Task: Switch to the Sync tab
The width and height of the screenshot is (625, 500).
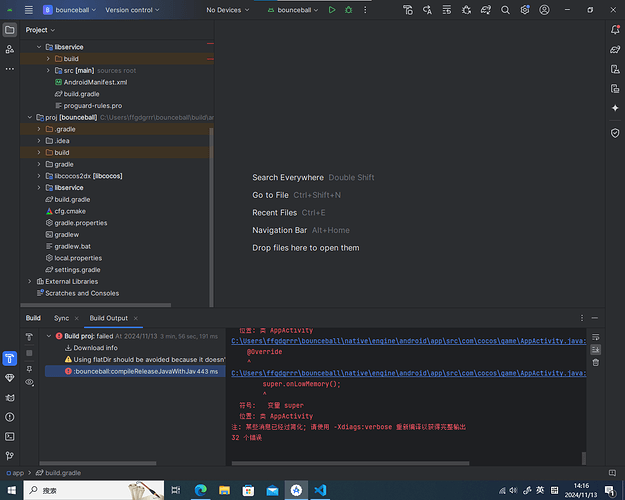Action: 61,318
